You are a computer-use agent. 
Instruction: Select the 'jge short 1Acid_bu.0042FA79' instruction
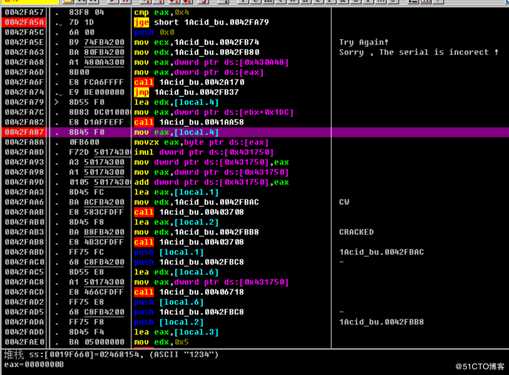201,22
